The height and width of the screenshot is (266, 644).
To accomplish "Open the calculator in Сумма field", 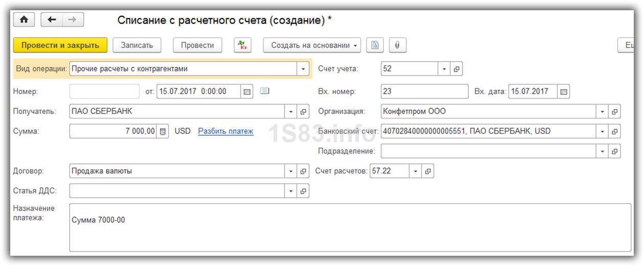I will tap(163, 132).
